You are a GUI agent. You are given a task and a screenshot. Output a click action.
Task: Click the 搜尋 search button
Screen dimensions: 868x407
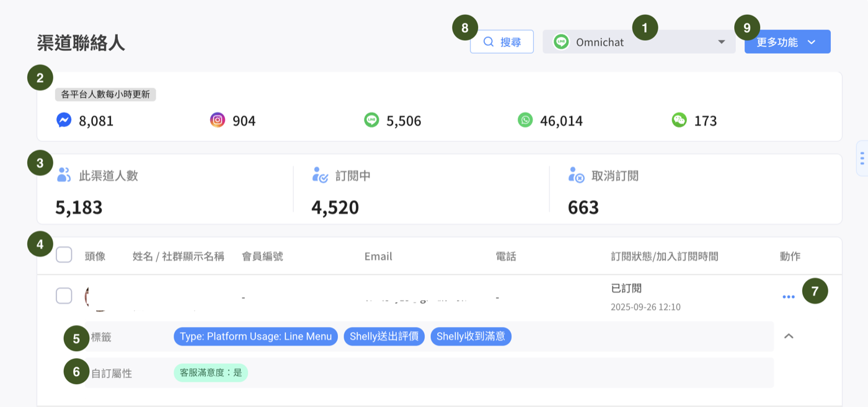pos(502,42)
